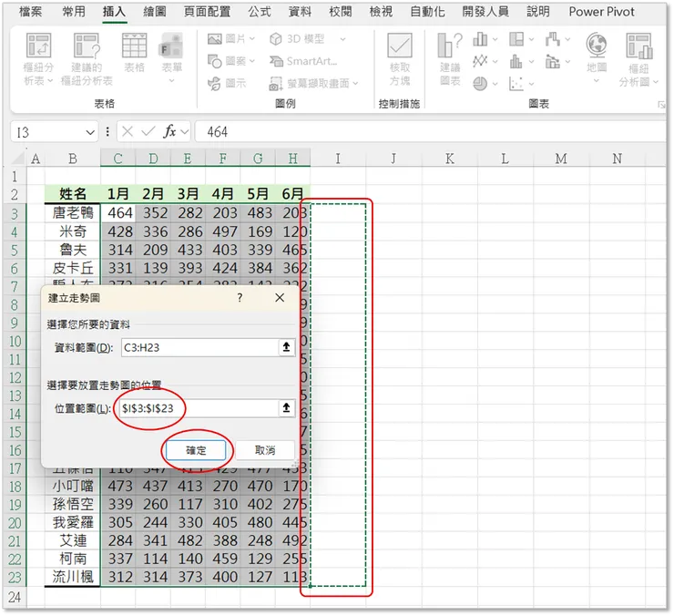This screenshot has height=616, width=674.
Task: Click the pie chart icon
Action: [x=480, y=84]
